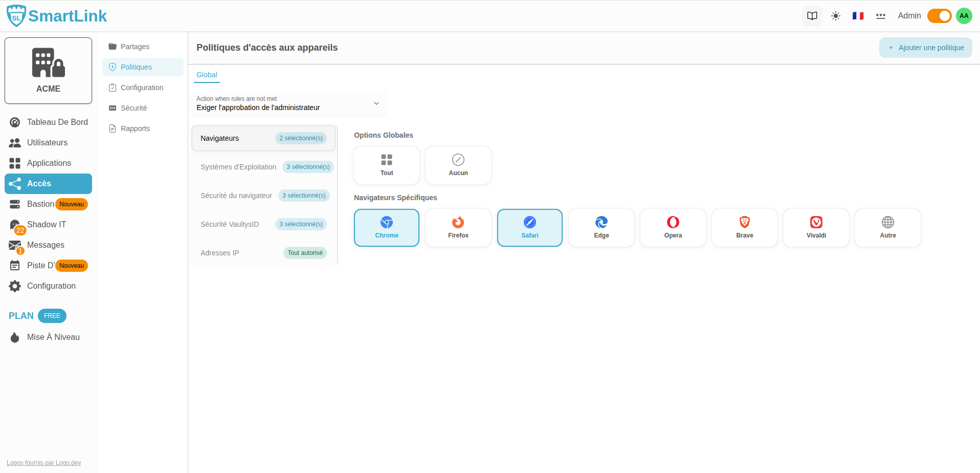Click the AA user avatar
The image size is (980, 473).
tap(964, 16)
